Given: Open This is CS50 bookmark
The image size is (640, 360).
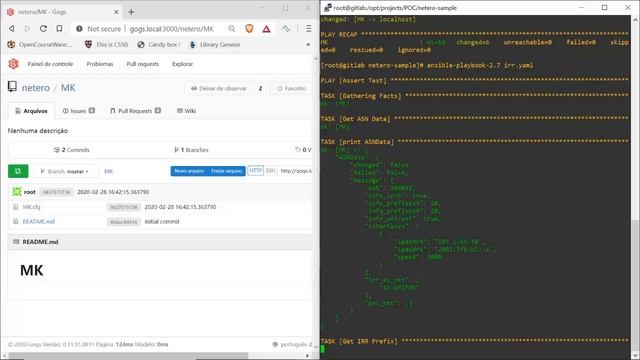Looking at the screenshot, I should pyautogui.click(x=107, y=44).
